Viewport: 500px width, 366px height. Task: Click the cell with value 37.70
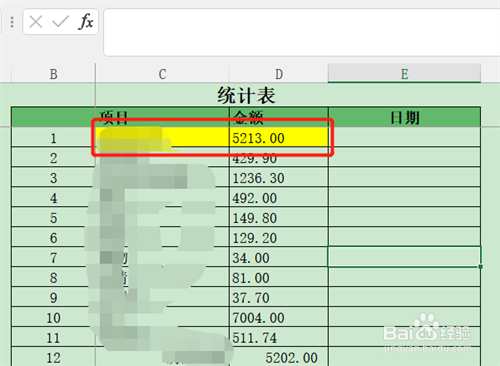point(279,298)
